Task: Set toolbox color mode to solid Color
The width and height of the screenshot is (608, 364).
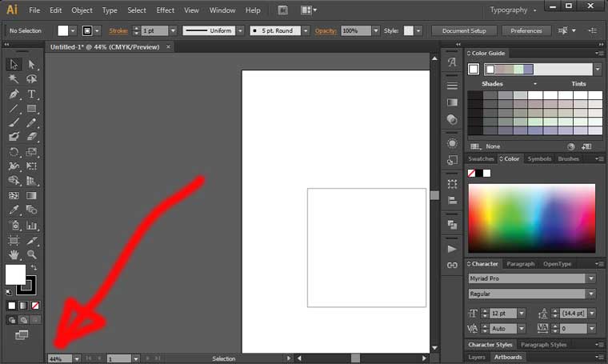Action: tap(12, 306)
